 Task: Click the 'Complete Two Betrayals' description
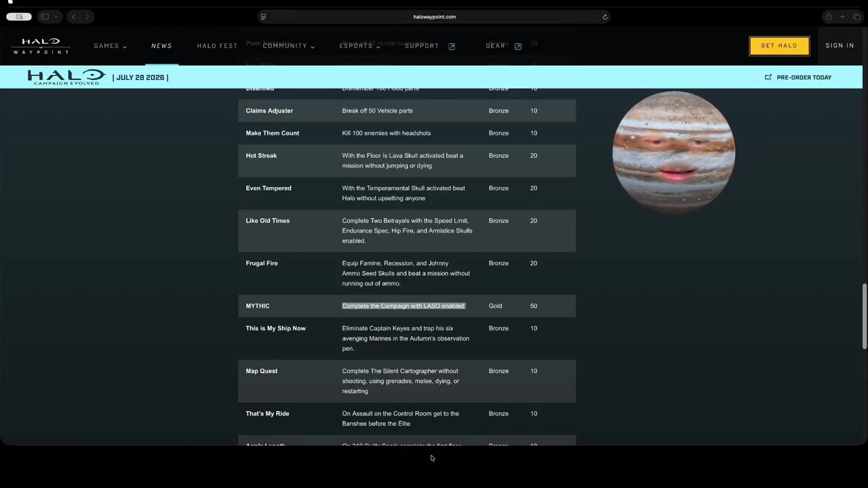(407, 230)
